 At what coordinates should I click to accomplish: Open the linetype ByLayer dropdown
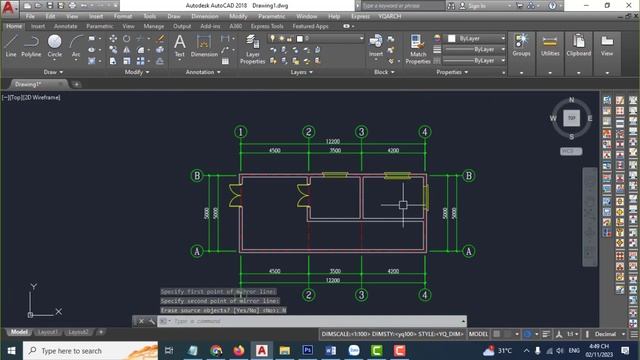click(474, 60)
